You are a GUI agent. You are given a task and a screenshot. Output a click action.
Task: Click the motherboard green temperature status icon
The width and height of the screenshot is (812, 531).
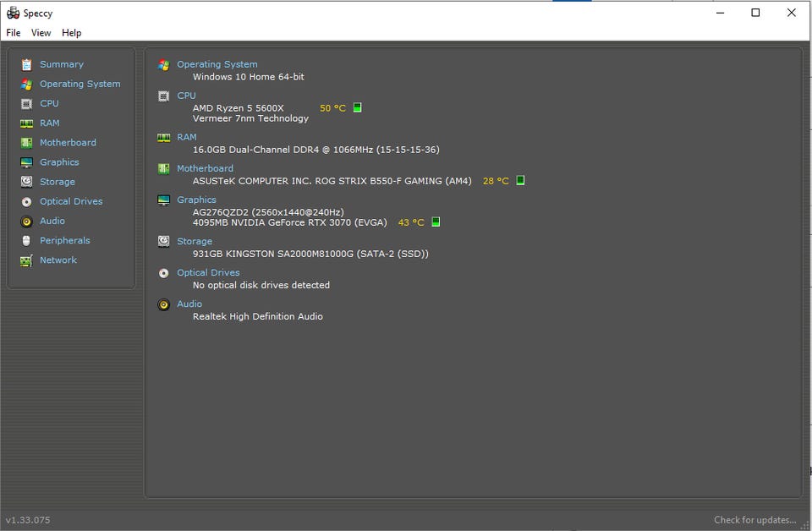(520, 181)
